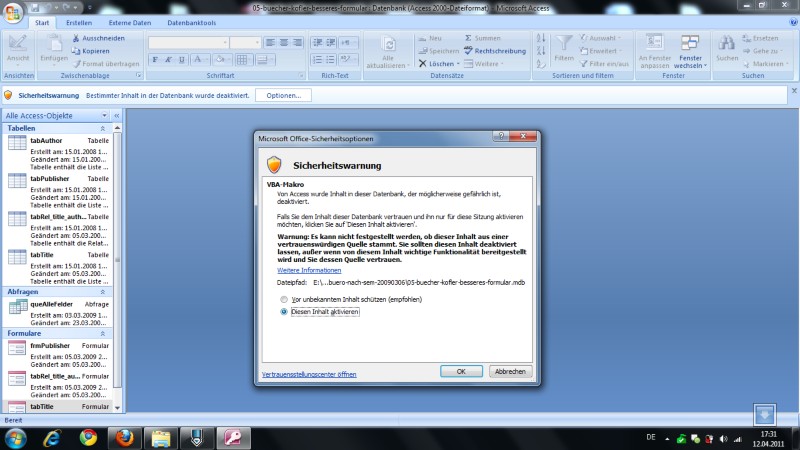Click Ersetzen in Suchen group
Screen dimensions: 800x450
(760, 38)
